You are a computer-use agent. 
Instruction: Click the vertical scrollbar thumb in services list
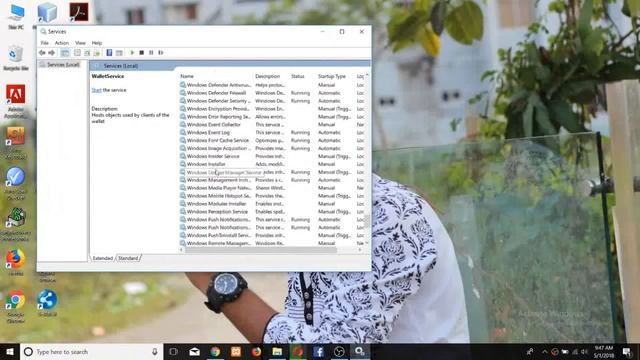(x=367, y=221)
